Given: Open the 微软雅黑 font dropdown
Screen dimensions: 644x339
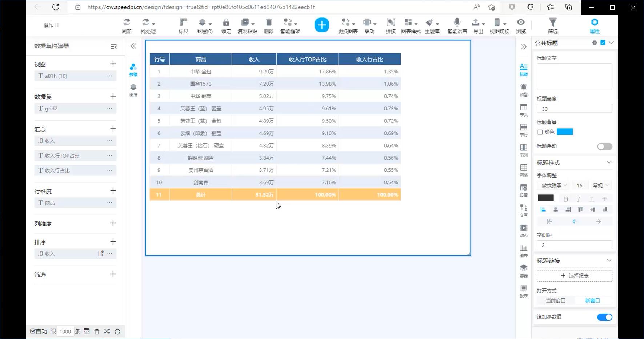Looking at the screenshot, I should [x=554, y=186].
